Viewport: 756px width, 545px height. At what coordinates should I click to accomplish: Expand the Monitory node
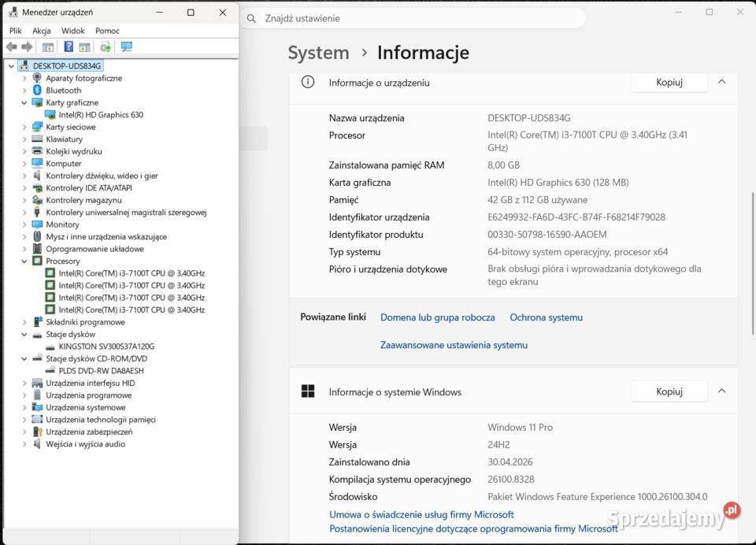[x=24, y=224]
